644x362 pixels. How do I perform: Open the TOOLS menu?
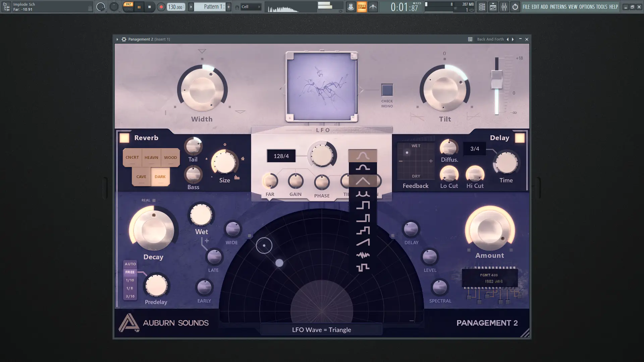(x=601, y=7)
